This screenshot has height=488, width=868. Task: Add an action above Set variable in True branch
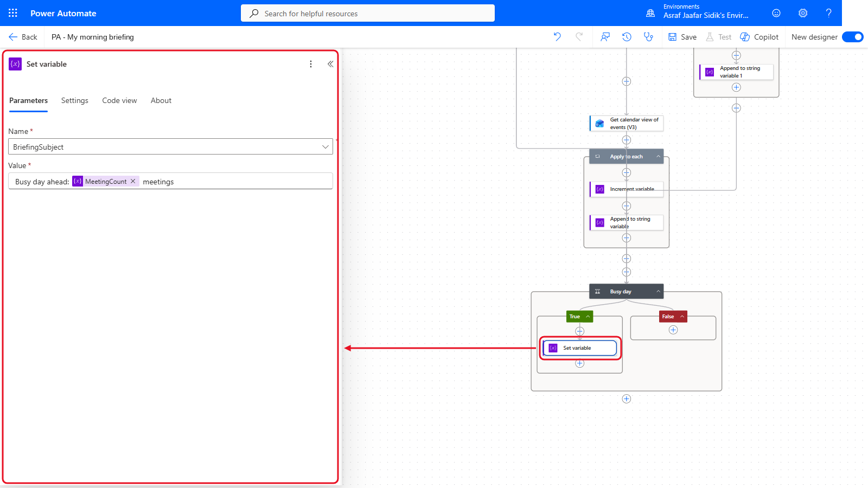580,331
